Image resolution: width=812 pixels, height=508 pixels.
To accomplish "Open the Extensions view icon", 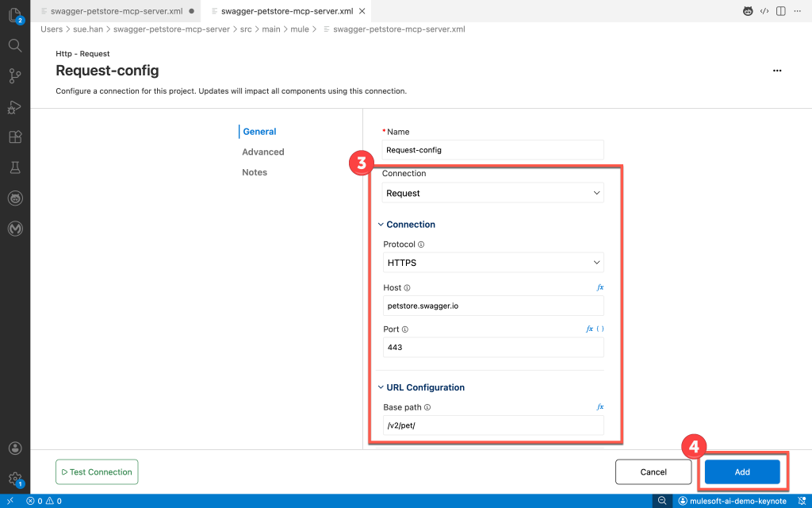I will (14, 137).
